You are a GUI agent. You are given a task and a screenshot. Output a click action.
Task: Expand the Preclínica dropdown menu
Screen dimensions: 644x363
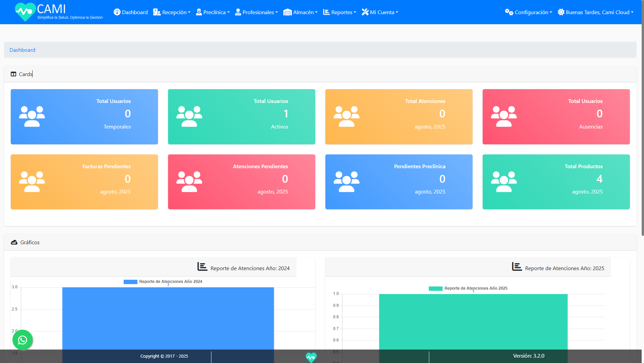(x=213, y=12)
